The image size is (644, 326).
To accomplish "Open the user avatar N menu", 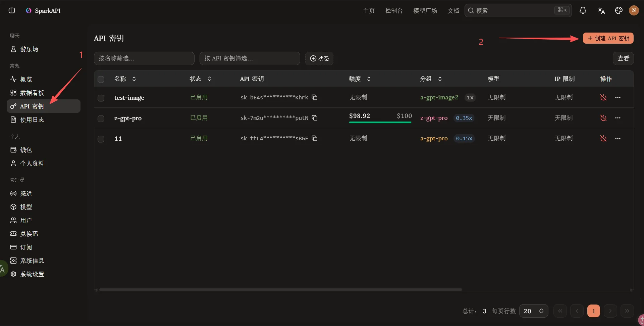I will (x=634, y=10).
